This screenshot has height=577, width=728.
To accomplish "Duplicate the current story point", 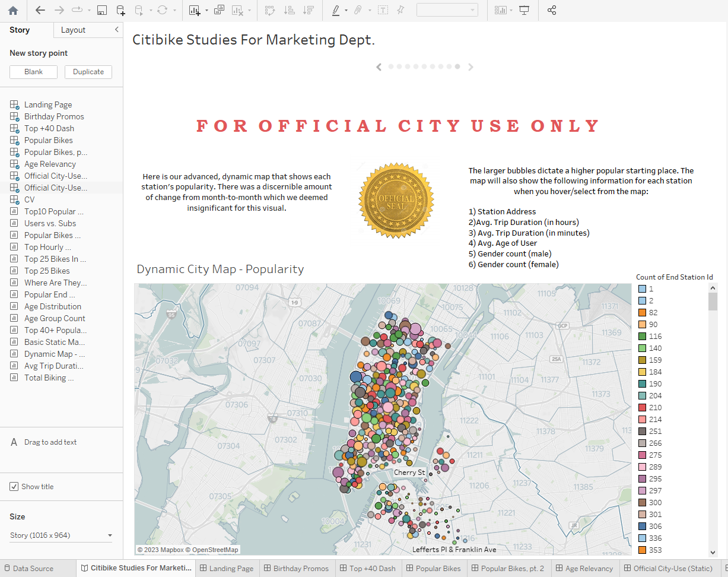I will (x=88, y=71).
